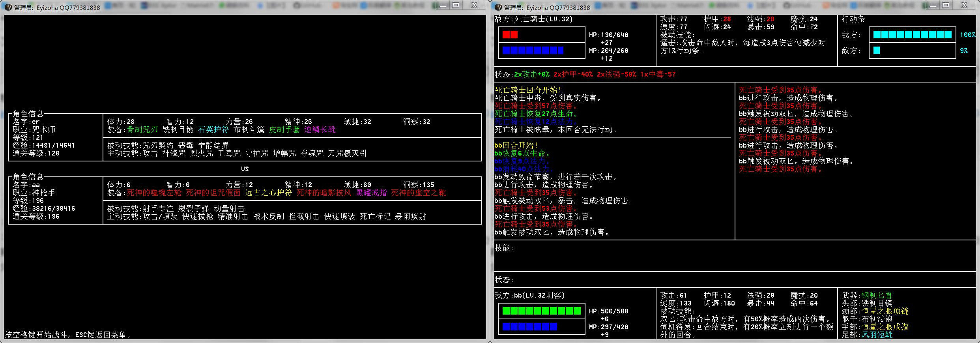Click the 黑耀戒指 item text
The height and width of the screenshot is (343, 980).
click(371, 193)
